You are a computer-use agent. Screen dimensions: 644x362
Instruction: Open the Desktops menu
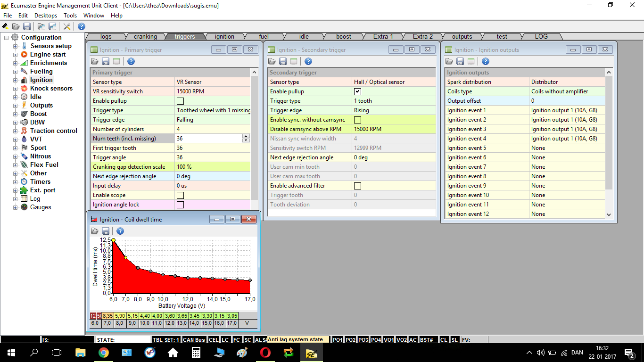pyautogui.click(x=46, y=16)
